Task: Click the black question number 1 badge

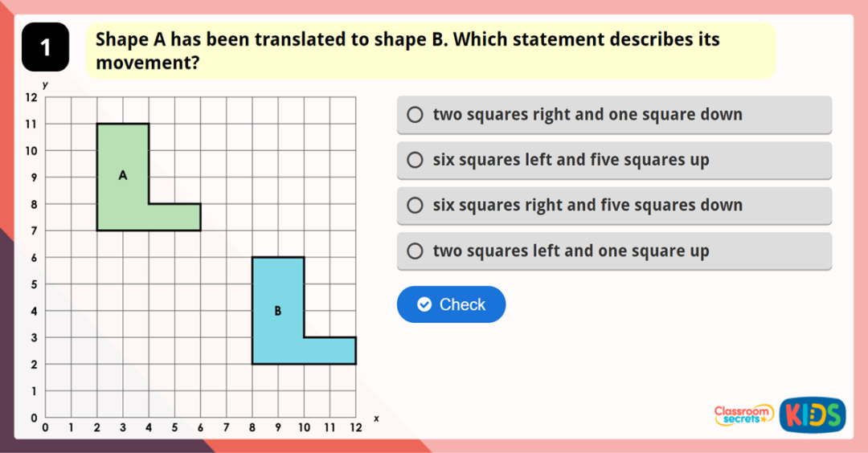Action: point(45,47)
